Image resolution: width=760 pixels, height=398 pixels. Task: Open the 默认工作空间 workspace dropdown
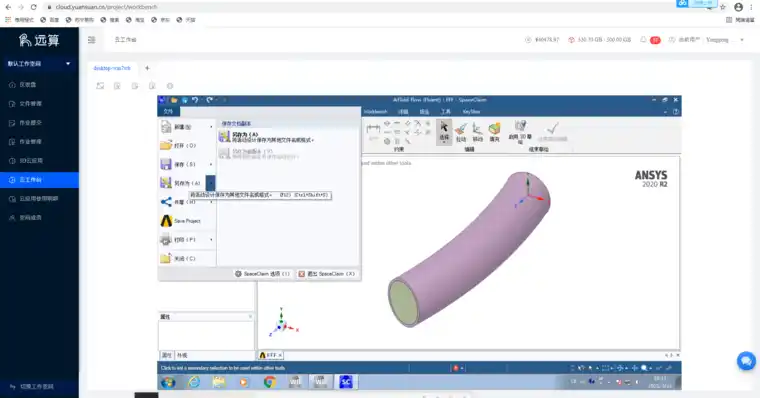point(39,64)
